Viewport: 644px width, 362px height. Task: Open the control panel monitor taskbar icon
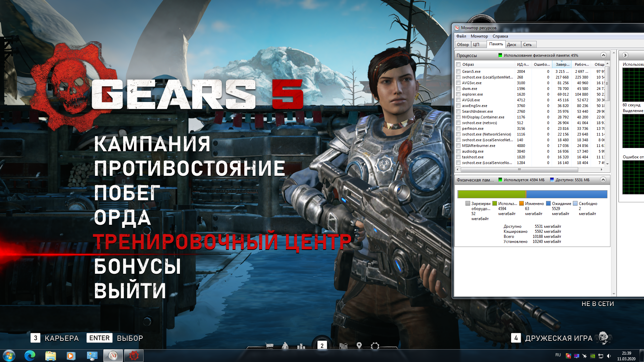click(92, 356)
